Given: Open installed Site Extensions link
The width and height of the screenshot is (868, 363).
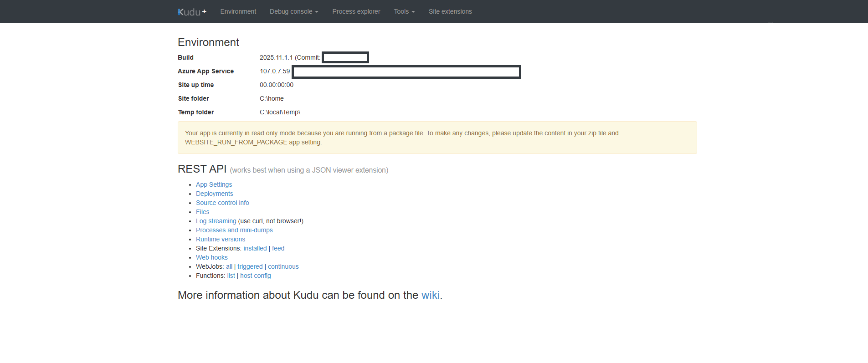Looking at the screenshot, I should (x=255, y=248).
